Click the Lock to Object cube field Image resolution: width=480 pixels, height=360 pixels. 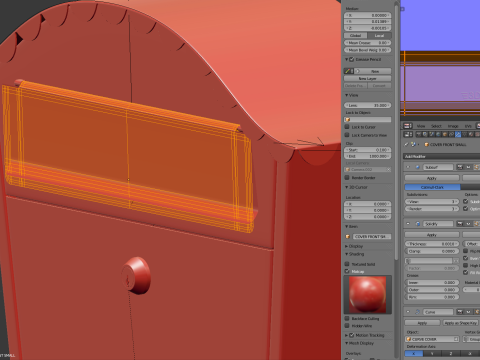click(x=368, y=119)
